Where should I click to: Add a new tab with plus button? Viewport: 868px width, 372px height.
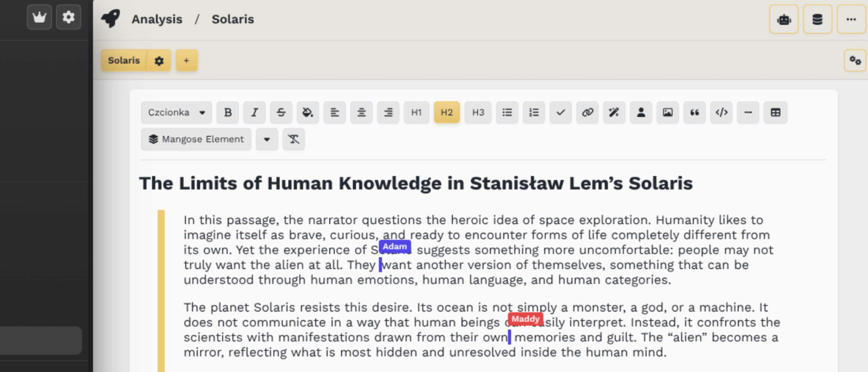[186, 61]
